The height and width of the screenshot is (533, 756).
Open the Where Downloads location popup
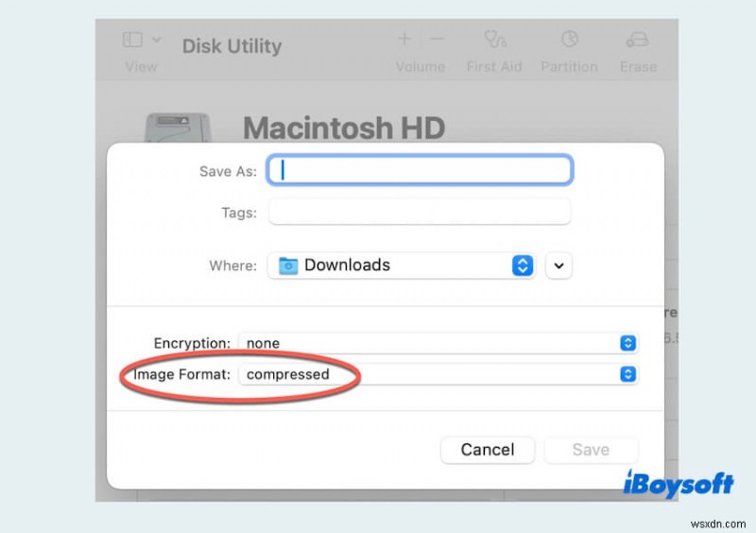(x=401, y=266)
